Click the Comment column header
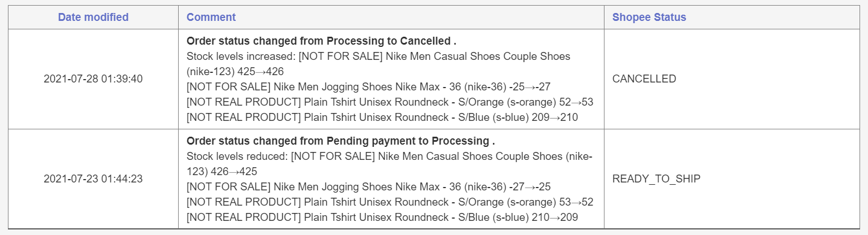Viewport: 868px width, 235px height. coord(211,17)
